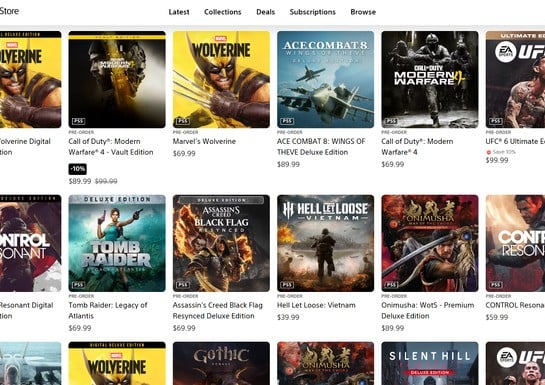545x385 pixels.
Task: Click the PS5 badge on Assassin's Creed cover
Action: point(183,285)
